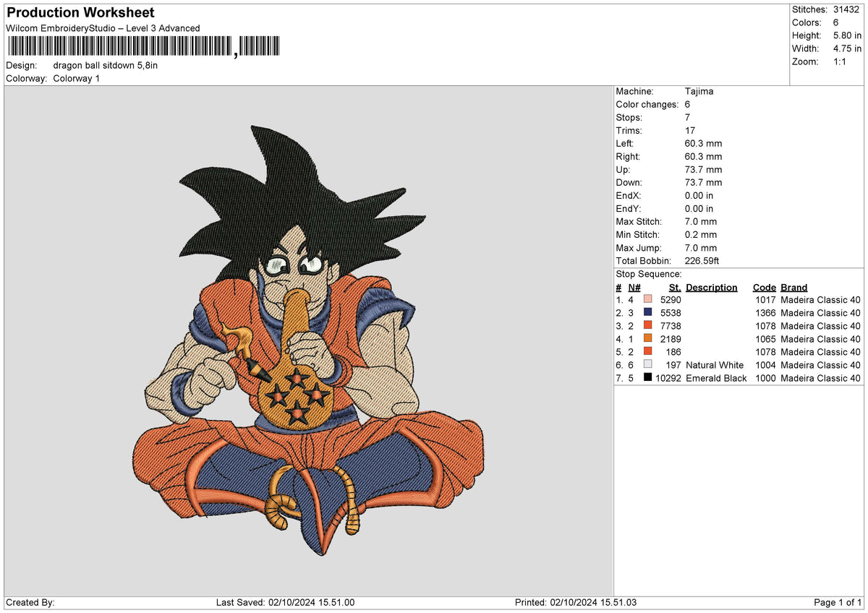Click the 'Right:' label

click(x=629, y=156)
